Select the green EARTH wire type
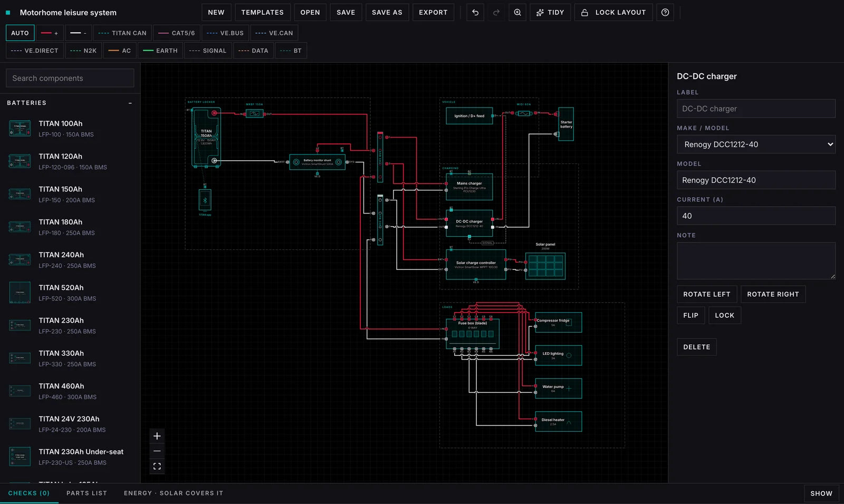844x504 pixels. tap(160, 51)
